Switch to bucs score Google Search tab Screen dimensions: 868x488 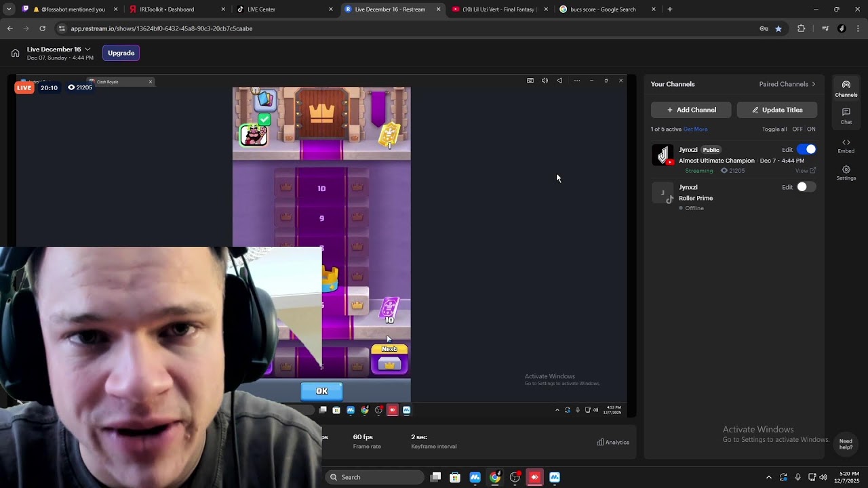(x=607, y=9)
